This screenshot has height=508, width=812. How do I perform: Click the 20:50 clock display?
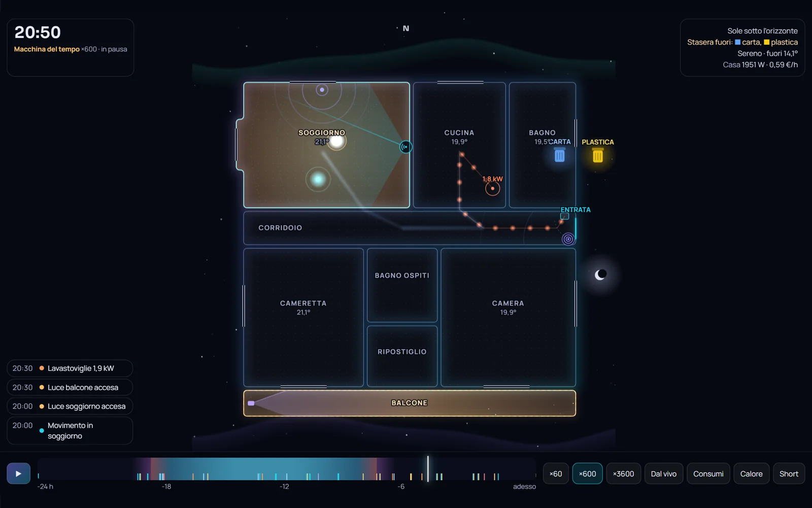click(x=38, y=32)
